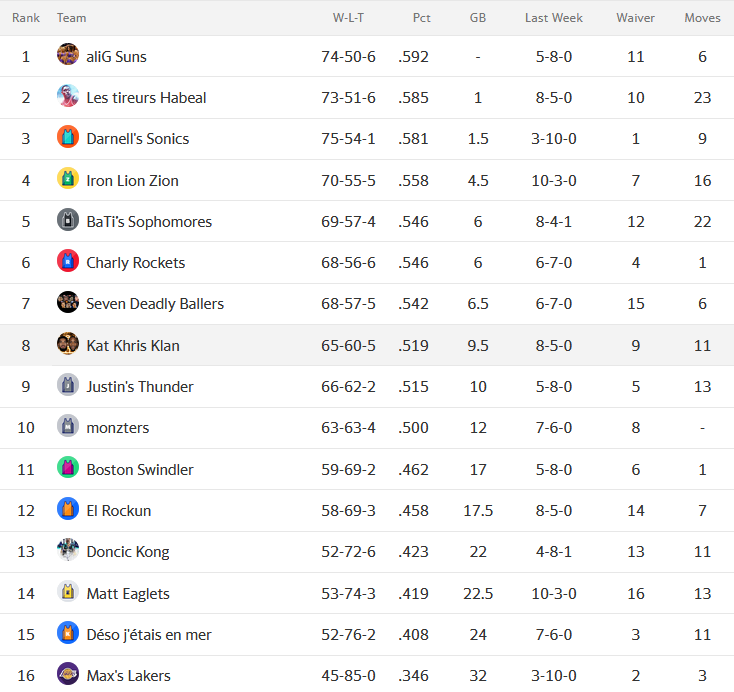Screen dimensions: 734x692
Task: Click the Waiver column header
Action: [x=635, y=18]
